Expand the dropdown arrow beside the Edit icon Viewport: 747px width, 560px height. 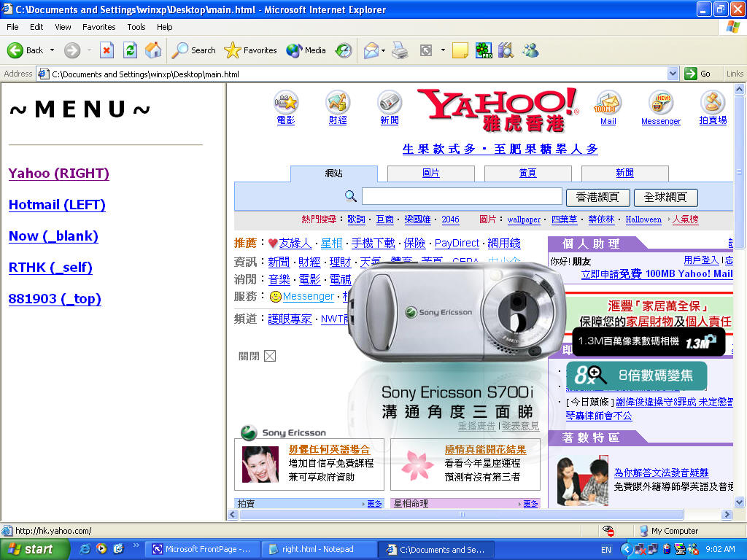point(443,50)
